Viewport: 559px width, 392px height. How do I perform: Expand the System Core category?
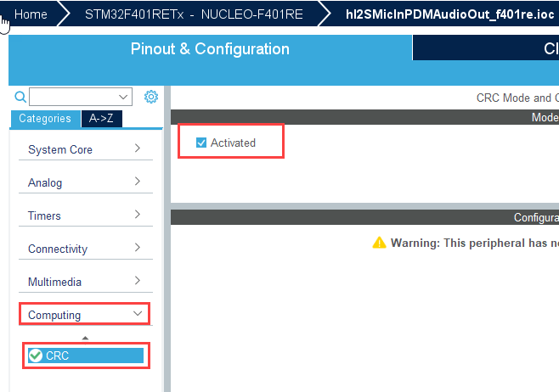(x=84, y=149)
